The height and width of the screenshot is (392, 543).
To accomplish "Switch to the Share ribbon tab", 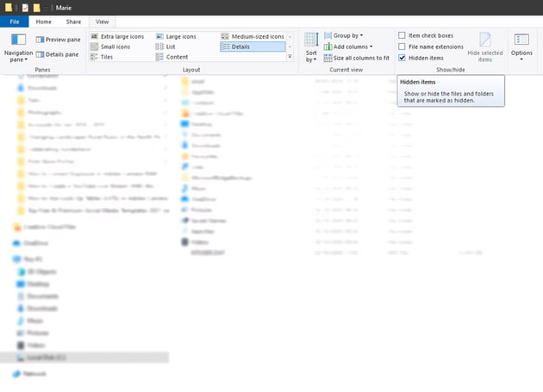I will coord(73,22).
